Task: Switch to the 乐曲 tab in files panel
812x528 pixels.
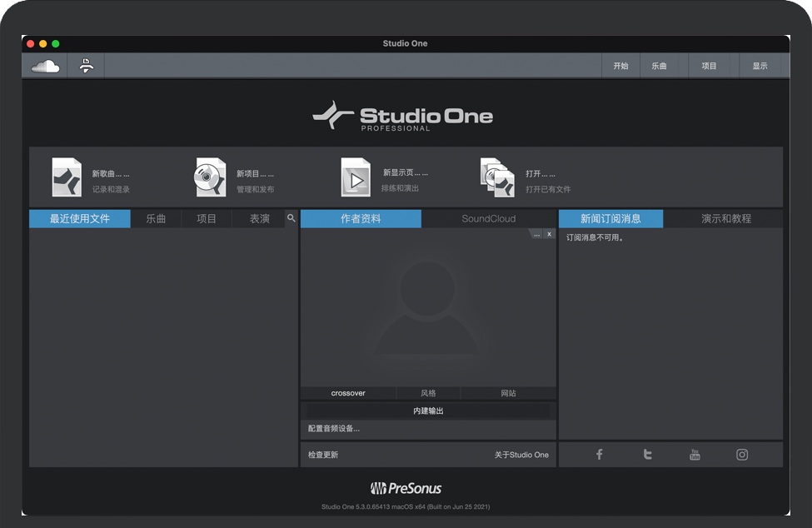Action: (156, 219)
